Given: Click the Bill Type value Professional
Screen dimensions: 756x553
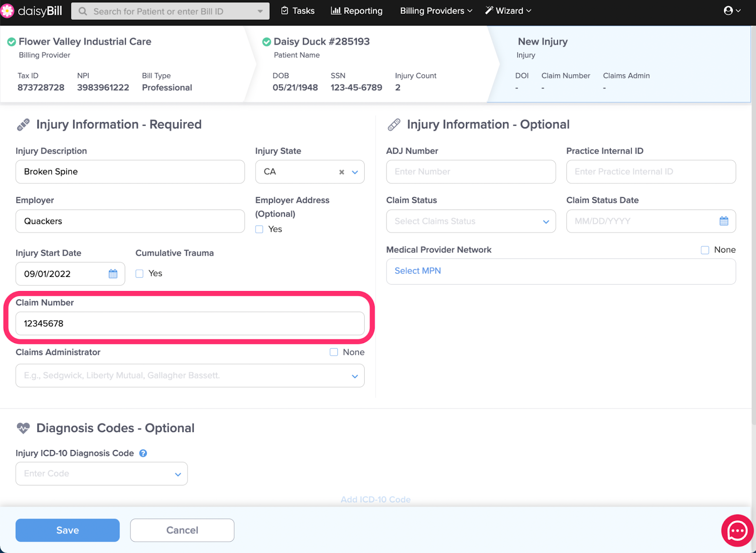Looking at the screenshot, I should click(x=167, y=87).
